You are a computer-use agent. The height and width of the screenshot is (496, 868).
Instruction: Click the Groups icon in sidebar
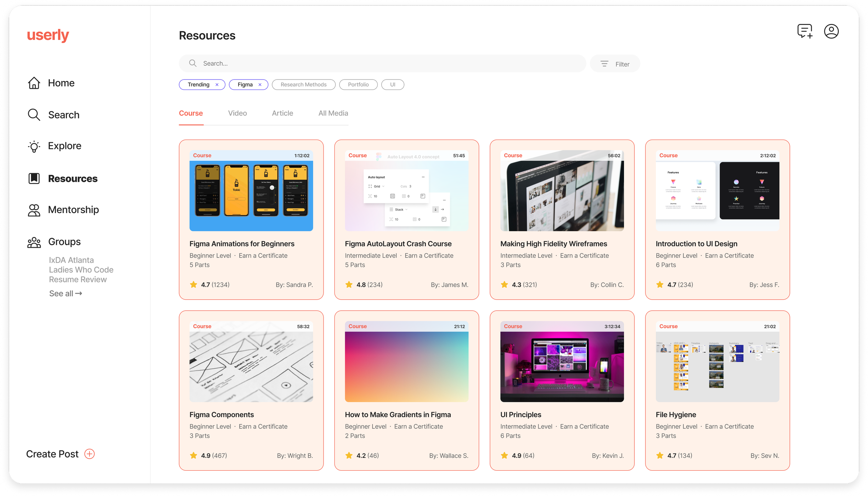click(x=34, y=242)
